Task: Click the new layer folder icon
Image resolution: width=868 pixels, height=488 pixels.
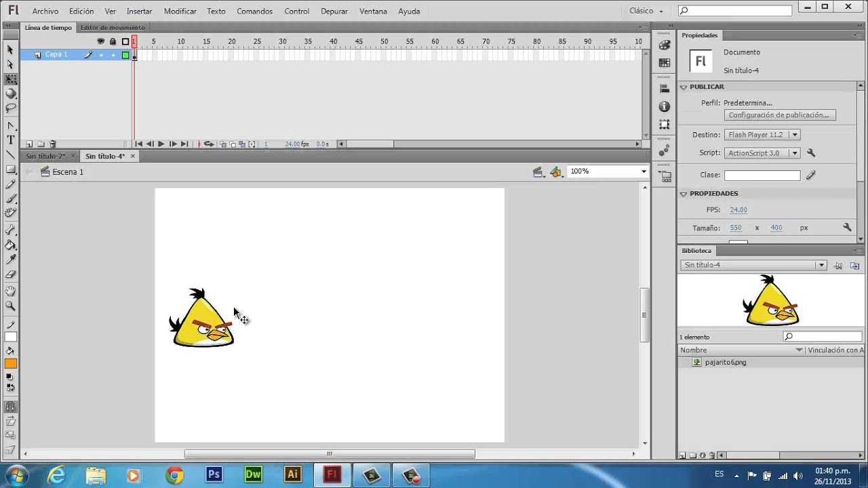Action: click(41, 144)
